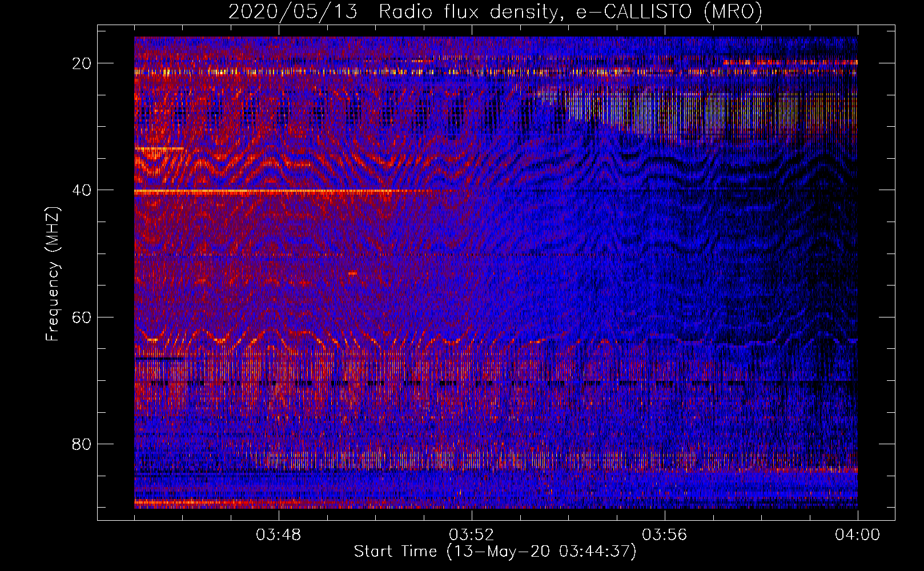Click the frequency tick label '40'
924x571 pixels.
82,190
